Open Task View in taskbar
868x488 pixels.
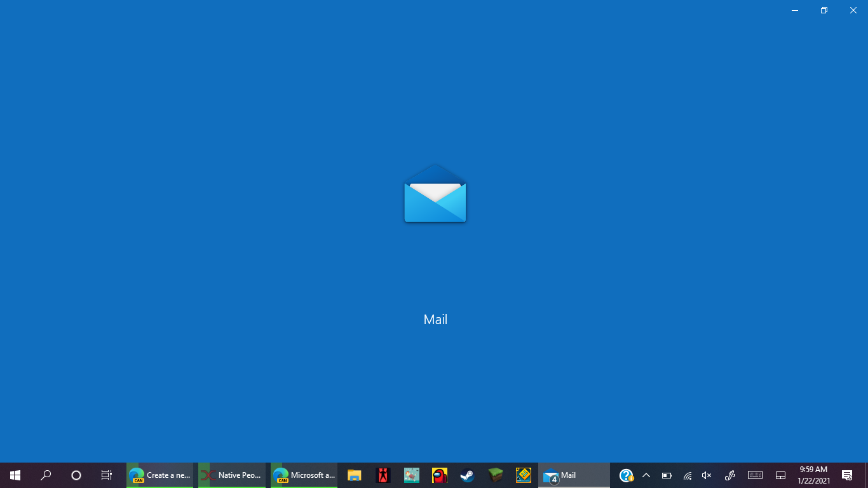pos(107,475)
